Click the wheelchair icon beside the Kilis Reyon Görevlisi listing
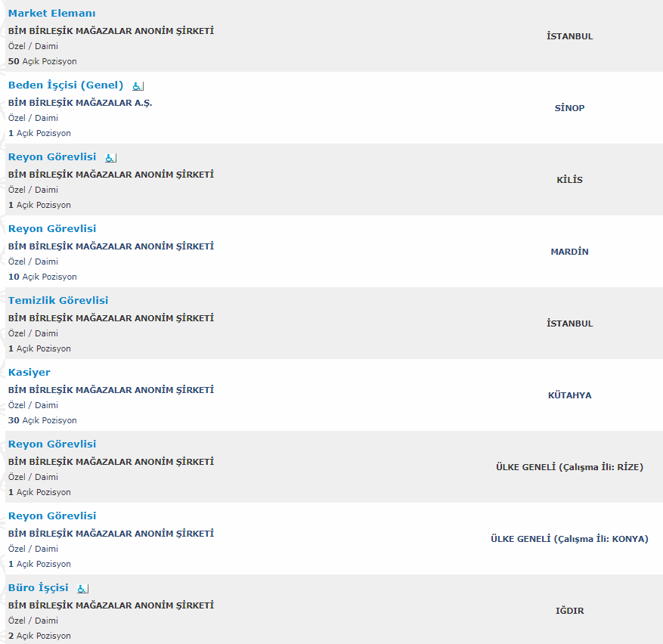663x644 pixels. pos(111,158)
